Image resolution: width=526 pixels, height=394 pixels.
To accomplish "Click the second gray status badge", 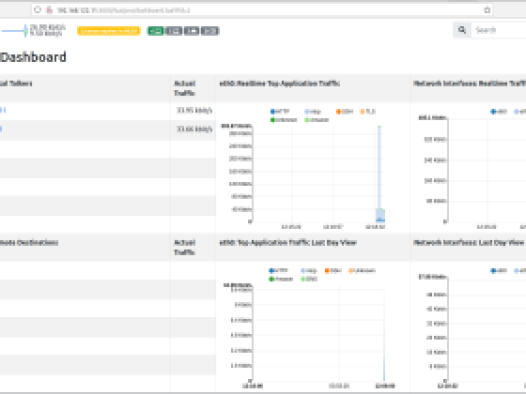I will [x=174, y=31].
